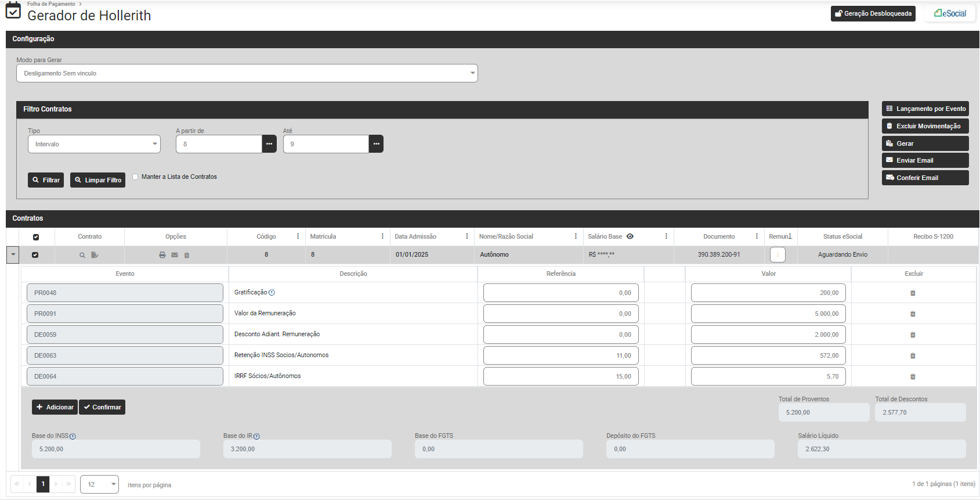Enable 'Manter a Lista de Contratos' checkbox

coord(135,177)
